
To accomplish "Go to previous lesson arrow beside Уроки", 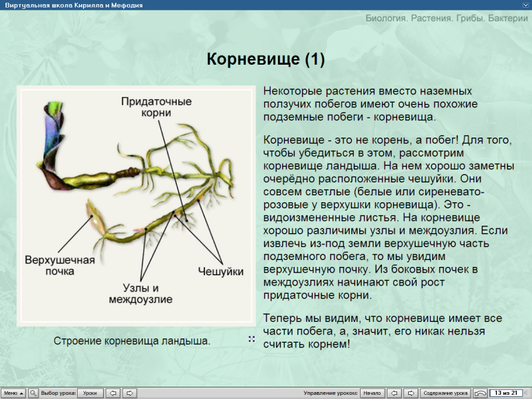I will 114,393.
